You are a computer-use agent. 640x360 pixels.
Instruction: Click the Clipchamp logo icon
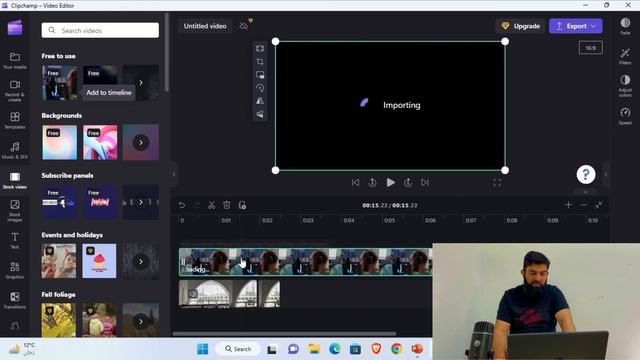coord(15,28)
